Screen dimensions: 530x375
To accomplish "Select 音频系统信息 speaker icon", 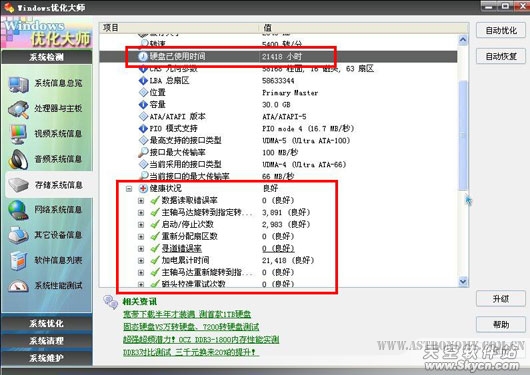I will click(x=18, y=159).
